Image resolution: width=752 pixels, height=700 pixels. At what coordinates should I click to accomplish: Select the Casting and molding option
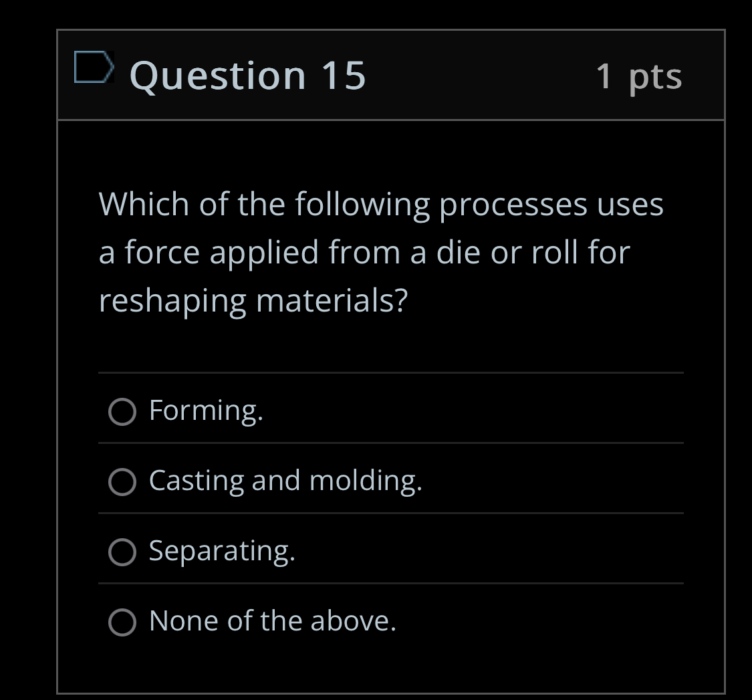[x=122, y=483]
